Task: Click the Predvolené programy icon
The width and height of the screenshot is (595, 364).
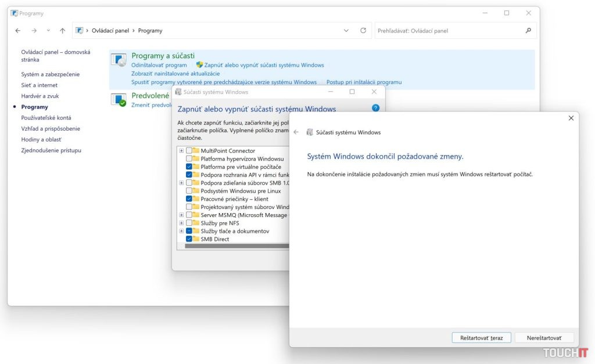Action: click(x=119, y=100)
